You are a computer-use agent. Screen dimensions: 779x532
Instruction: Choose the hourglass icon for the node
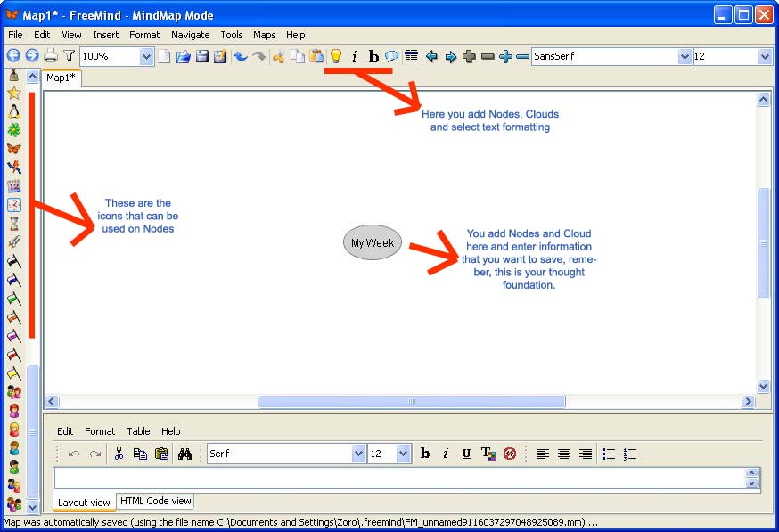[14, 224]
